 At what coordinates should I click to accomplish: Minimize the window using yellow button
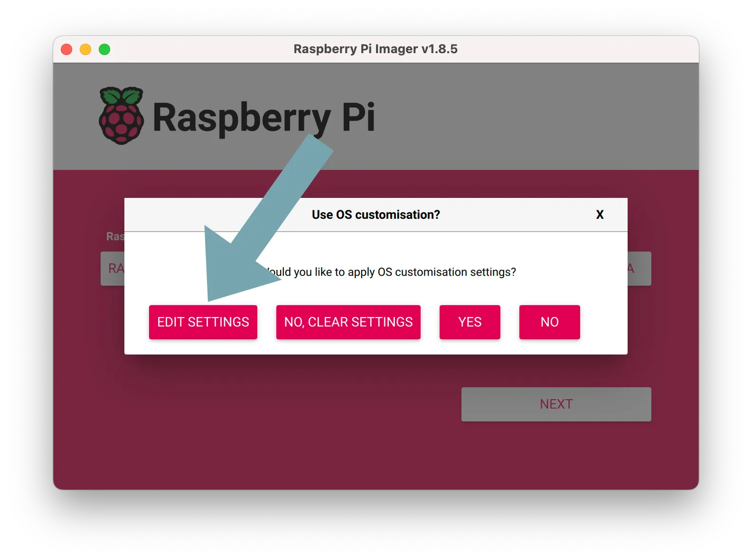coord(85,49)
